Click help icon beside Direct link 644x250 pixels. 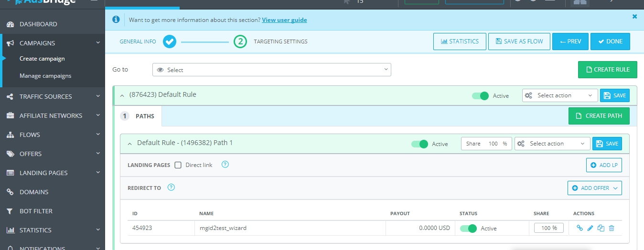(x=225, y=165)
